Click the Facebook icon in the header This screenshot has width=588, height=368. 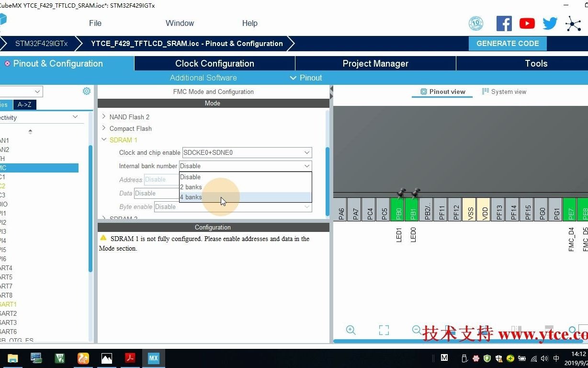coord(504,23)
